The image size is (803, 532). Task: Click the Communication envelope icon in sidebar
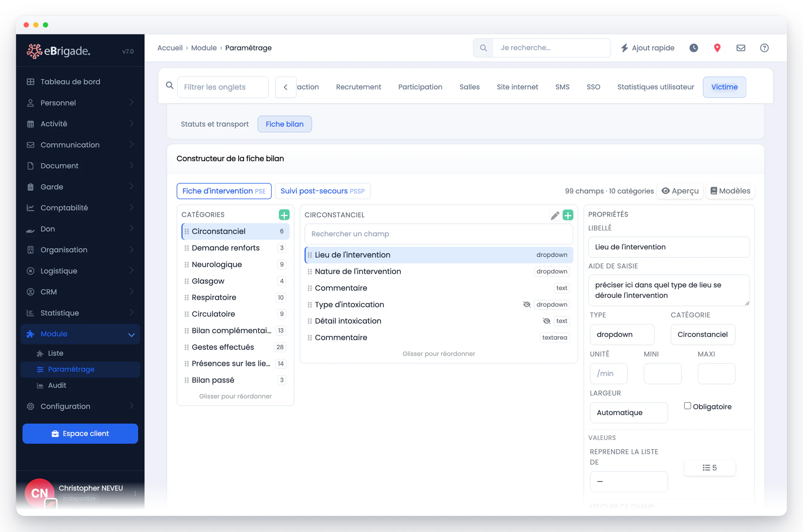[30, 145]
